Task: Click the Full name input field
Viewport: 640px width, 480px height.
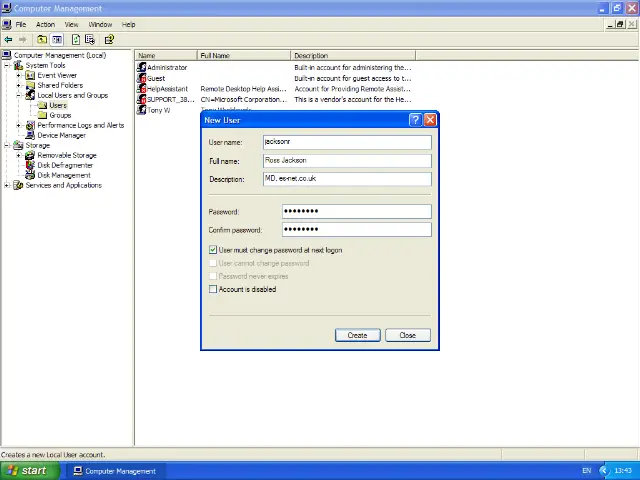Action: click(x=347, y=160)
